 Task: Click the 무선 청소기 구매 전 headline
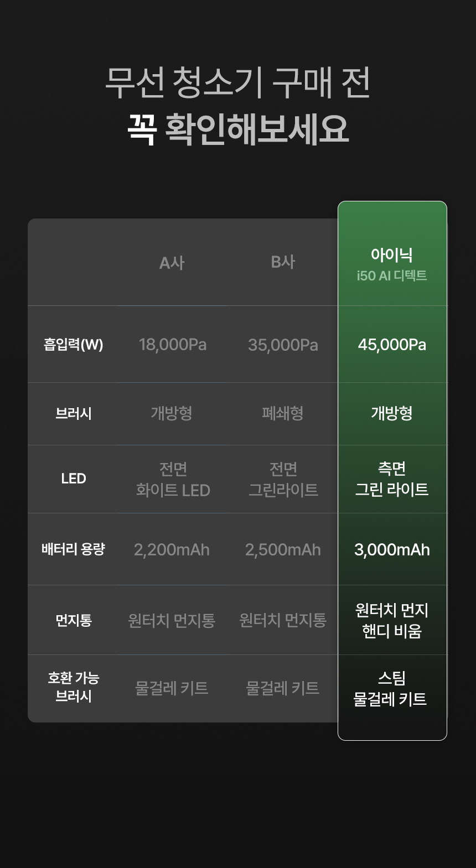(x=237, y=84)
